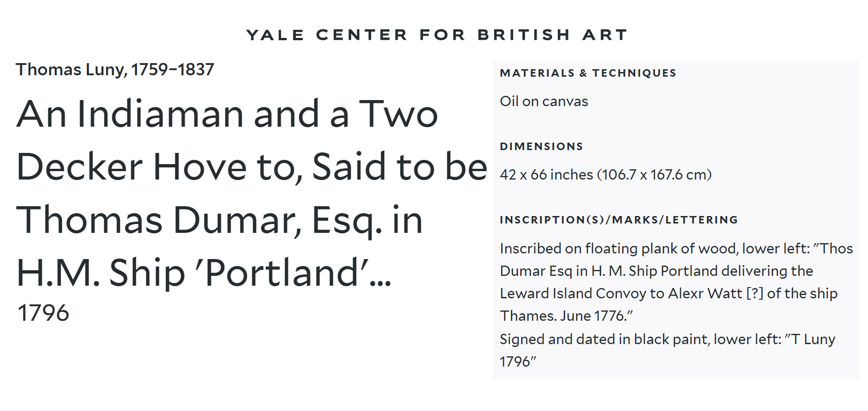
Task: Click the title line 'An Indiaman and a Two'
Action: click(227, 114)
